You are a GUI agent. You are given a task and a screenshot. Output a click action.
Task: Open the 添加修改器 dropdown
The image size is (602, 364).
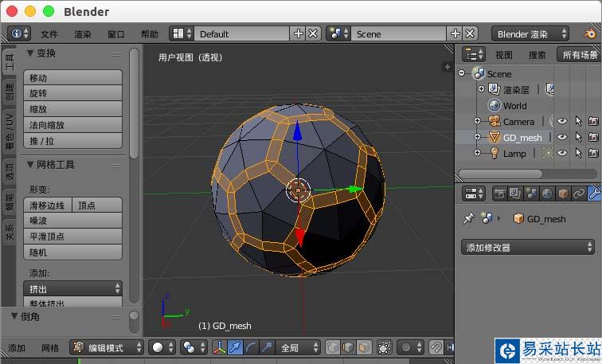pos(527,247)
